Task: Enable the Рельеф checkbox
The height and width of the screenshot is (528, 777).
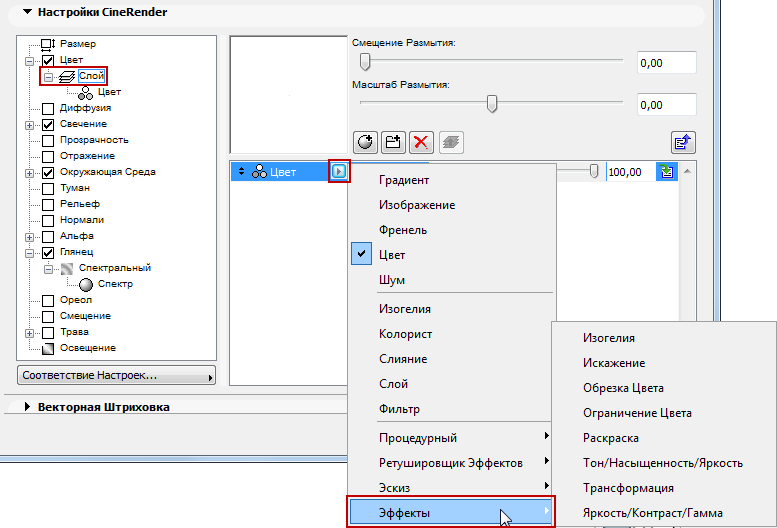Action: coord(48,205)
